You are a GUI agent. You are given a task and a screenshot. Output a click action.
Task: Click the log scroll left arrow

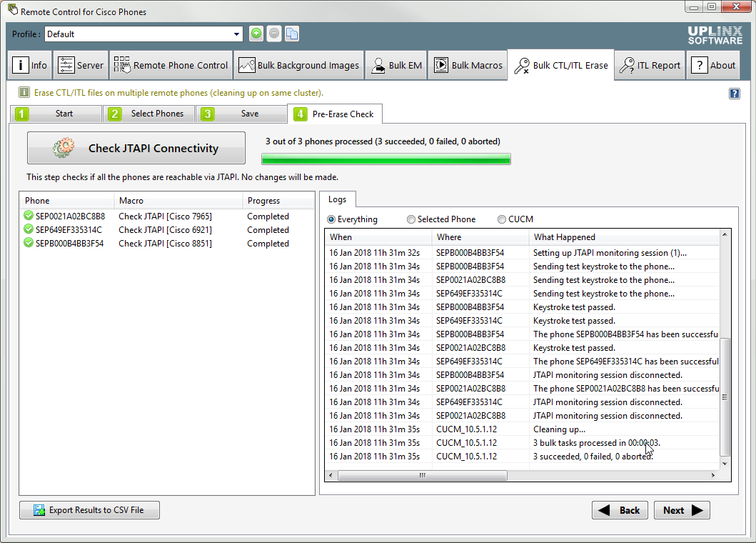click(x=331, y=475)
